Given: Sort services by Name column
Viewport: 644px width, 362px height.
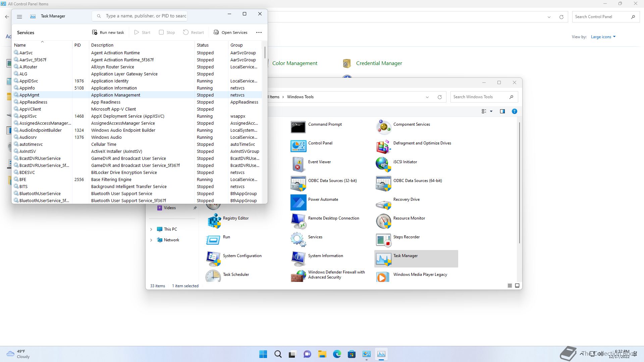Looking at the screenshot, I should tap(42, 45).
